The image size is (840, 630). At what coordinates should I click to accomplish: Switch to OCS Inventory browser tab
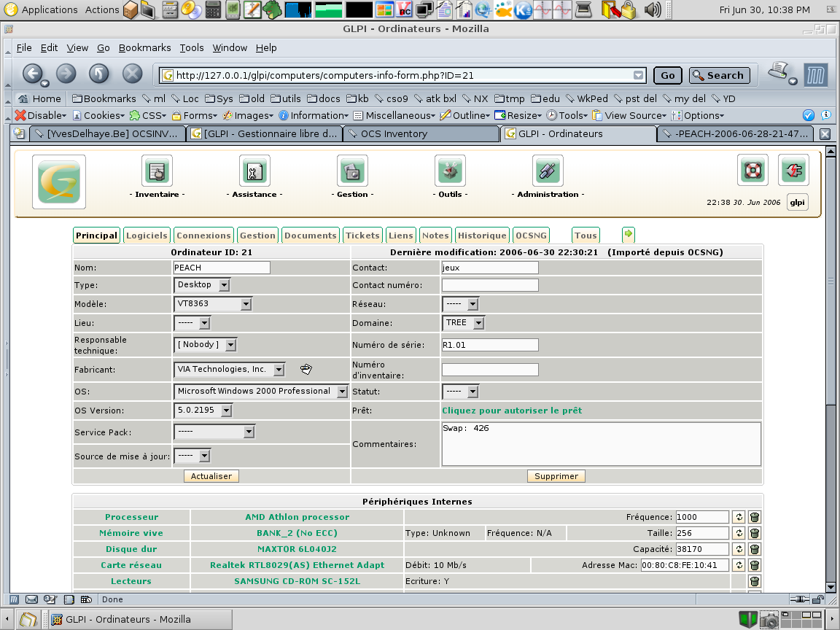421,134
